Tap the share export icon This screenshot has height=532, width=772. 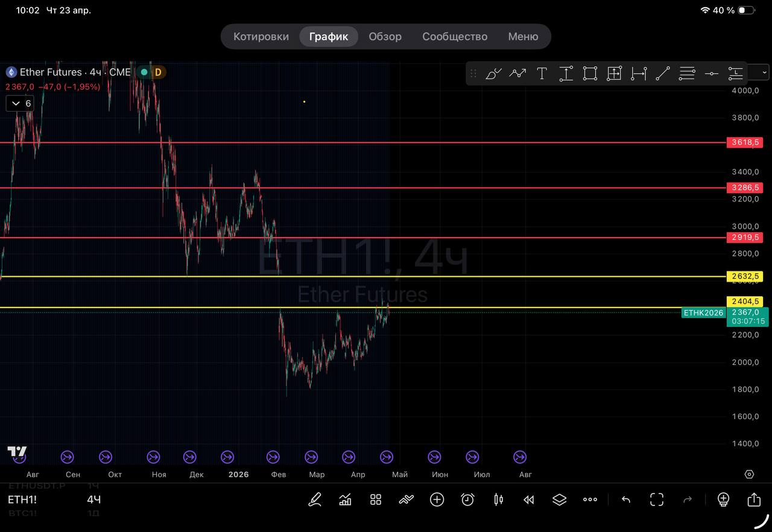pos(754,499)
